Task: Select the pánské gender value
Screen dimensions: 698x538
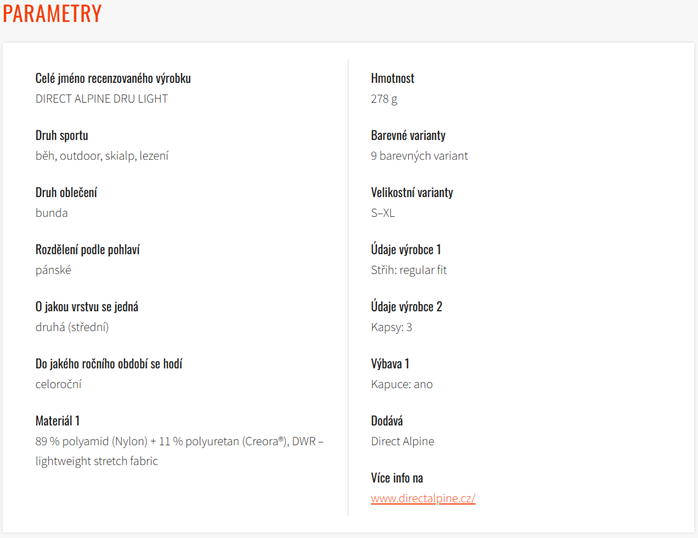Action: point(53,270)
